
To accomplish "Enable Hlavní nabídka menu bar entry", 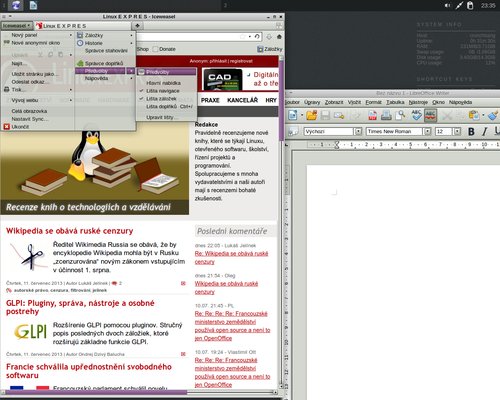I will tap(166, 83).
